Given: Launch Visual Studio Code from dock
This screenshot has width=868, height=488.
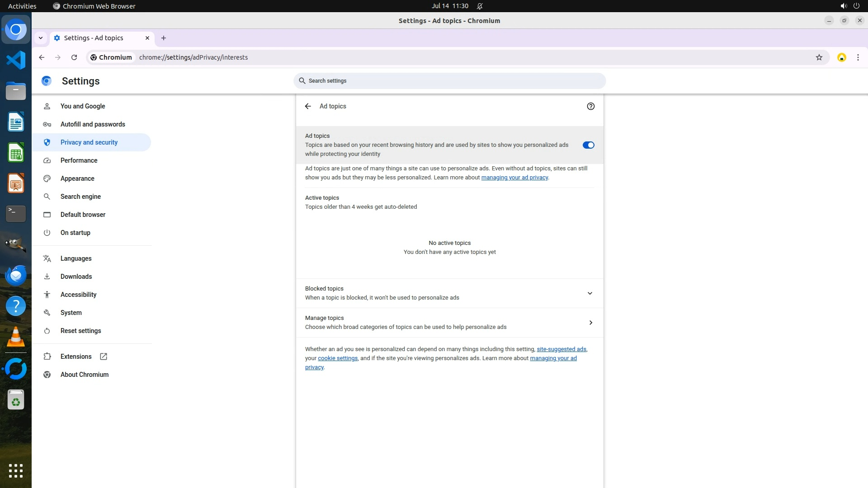Looking at the screenshot, I should [16, 60].
